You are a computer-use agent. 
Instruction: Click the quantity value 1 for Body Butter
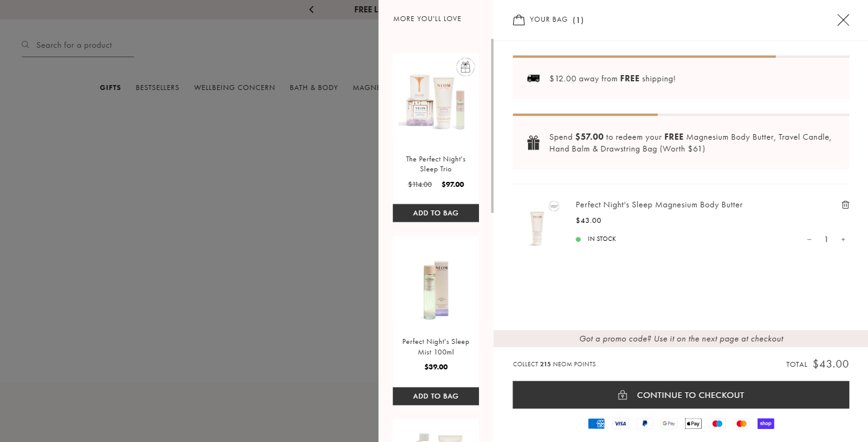[x=826, y=240]
